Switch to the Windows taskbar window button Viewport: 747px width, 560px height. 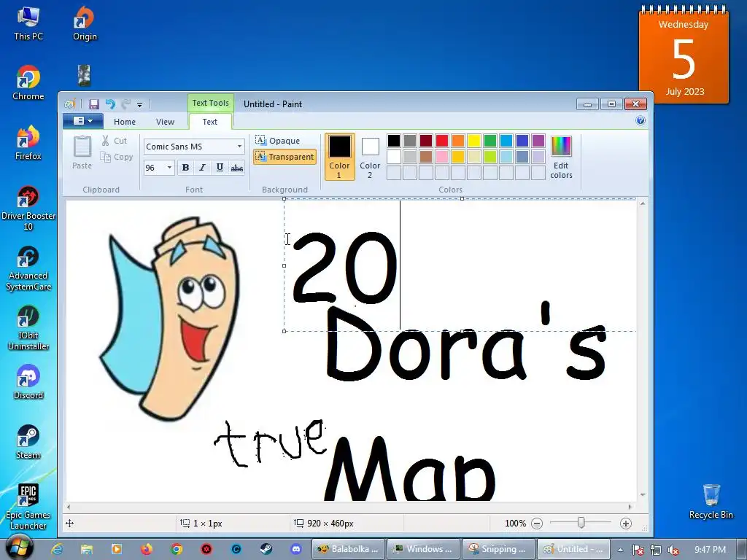pyautogui.click(x=424, y=549)
